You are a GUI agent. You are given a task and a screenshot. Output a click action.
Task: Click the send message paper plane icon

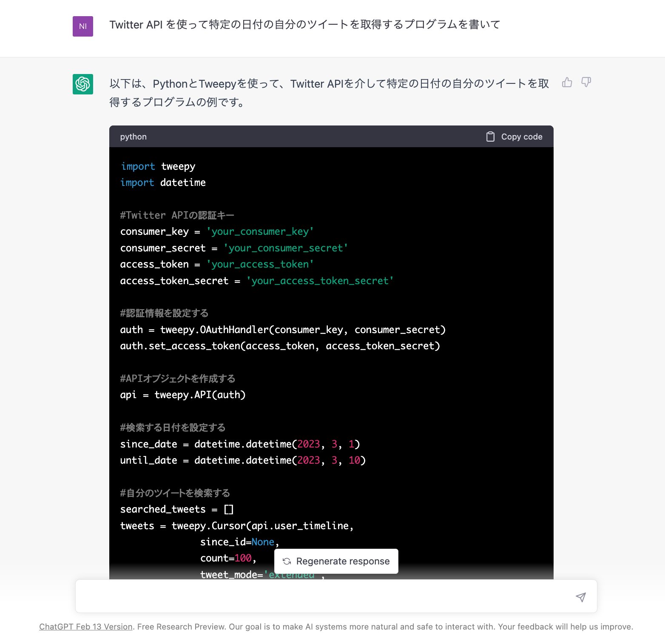click(x=580, y=597)
